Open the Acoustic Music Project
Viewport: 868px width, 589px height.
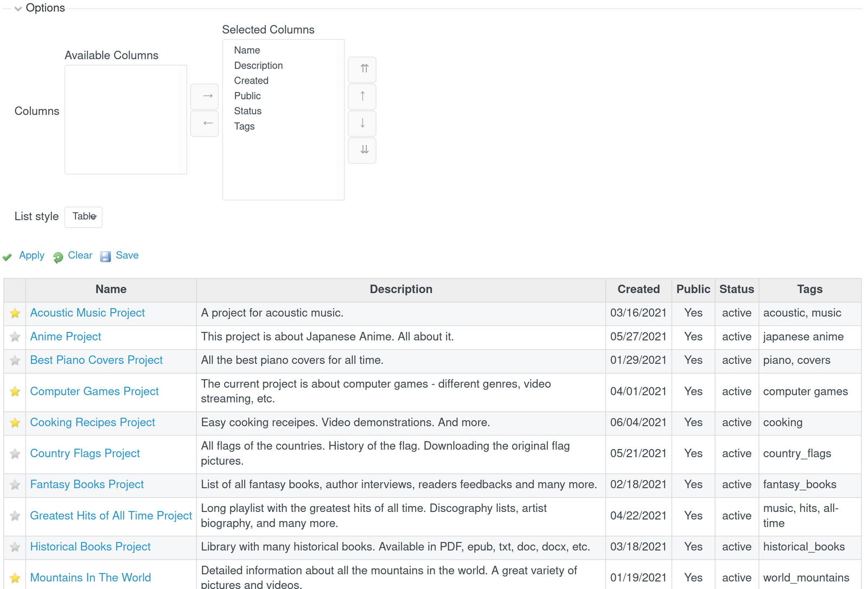(x=87, y=313)
